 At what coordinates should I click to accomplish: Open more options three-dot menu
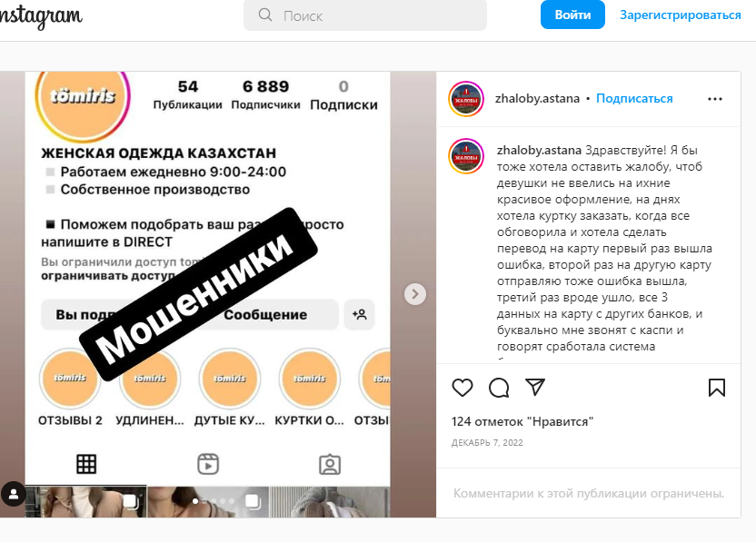[714, 99]
